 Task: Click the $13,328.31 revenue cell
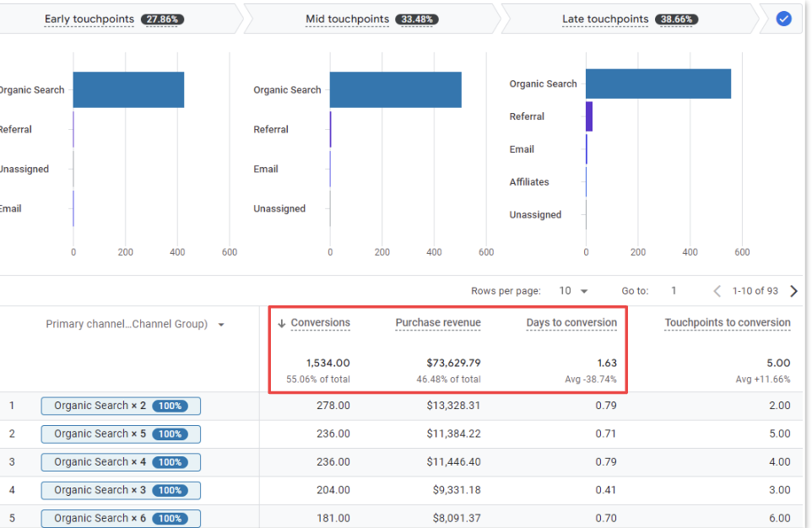click(453, 406)
